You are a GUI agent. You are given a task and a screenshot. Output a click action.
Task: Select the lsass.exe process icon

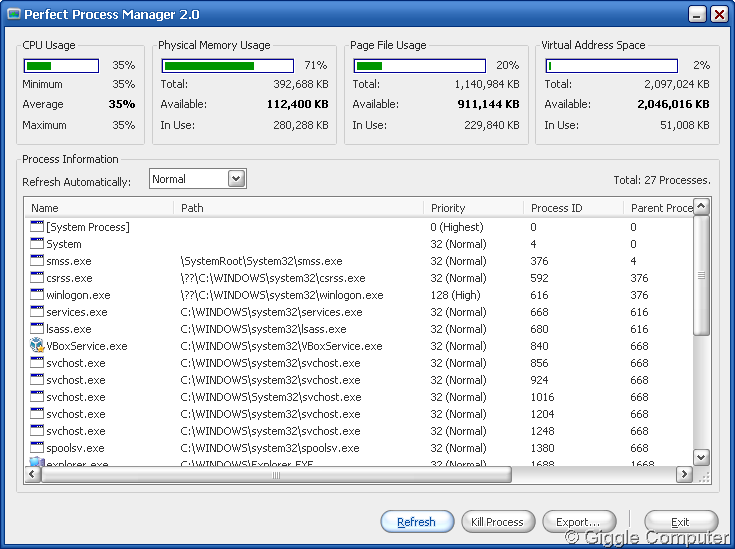[x=37, y=329]
